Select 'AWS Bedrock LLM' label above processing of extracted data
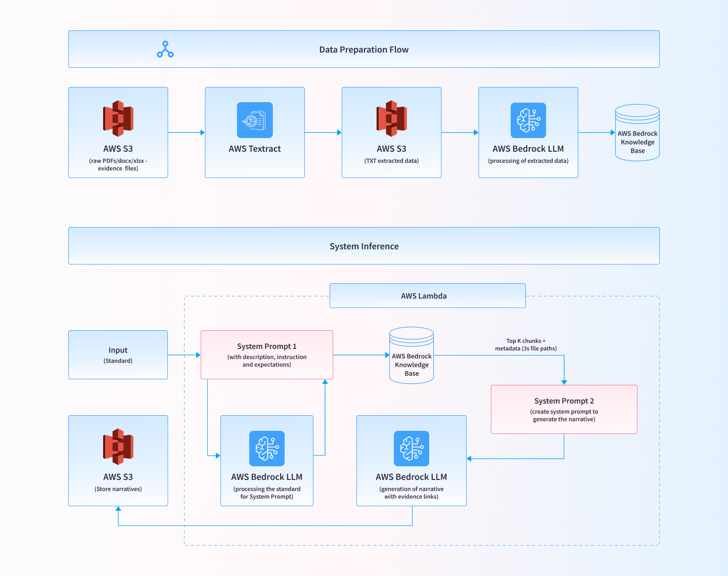The width and height of the screenshot is (728, 576). click(x=528, y=149)
